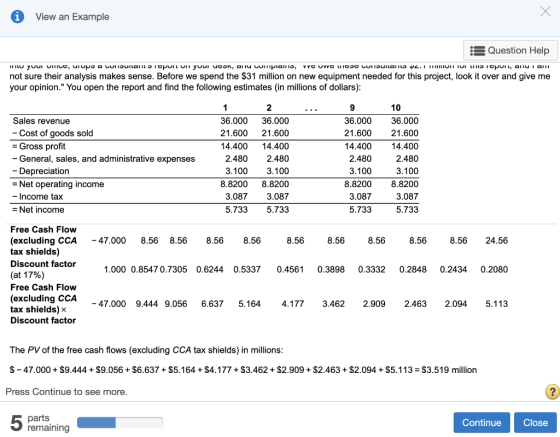Select the Sales revenue row label

pyautogui.click(x=41, y=121)
